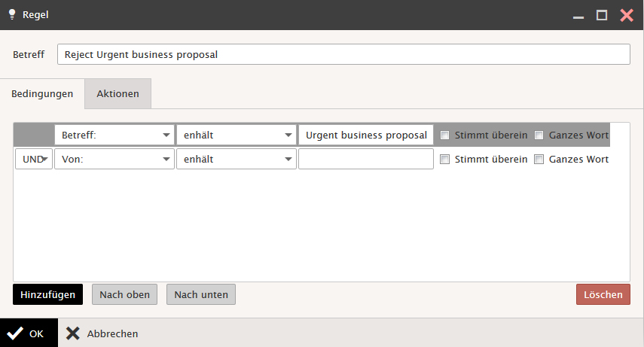644x347 pixels.
Task: Close the Regel dialog with red X
Action: tap(626, 15)
